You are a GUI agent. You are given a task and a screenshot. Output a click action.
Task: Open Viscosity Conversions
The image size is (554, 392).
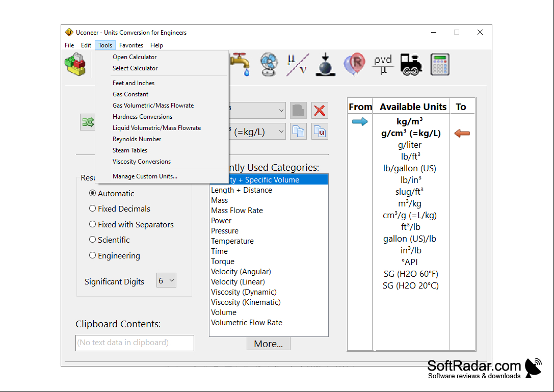(162, 162)
